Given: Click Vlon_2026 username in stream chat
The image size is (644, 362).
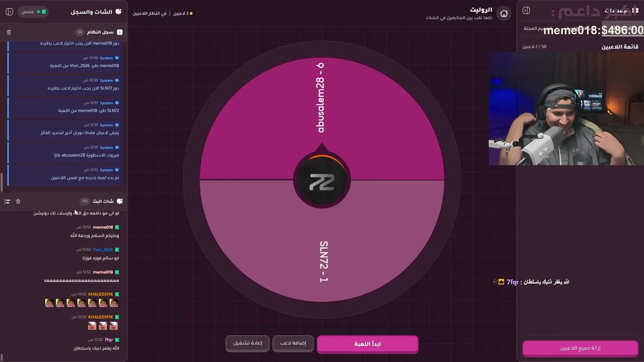Looking at the screenshot, I should click(x=103, y=250).
